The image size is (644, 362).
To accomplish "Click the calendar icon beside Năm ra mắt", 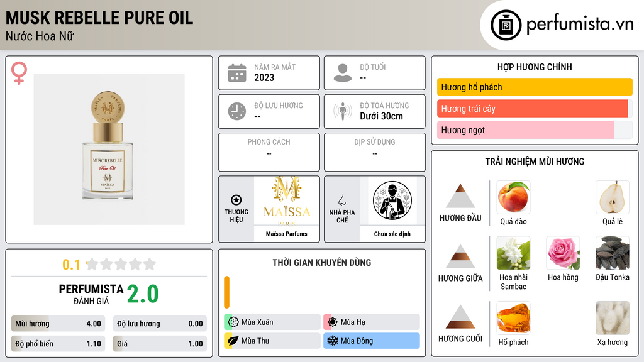I will pyautogui.click(x=237, y=73).
